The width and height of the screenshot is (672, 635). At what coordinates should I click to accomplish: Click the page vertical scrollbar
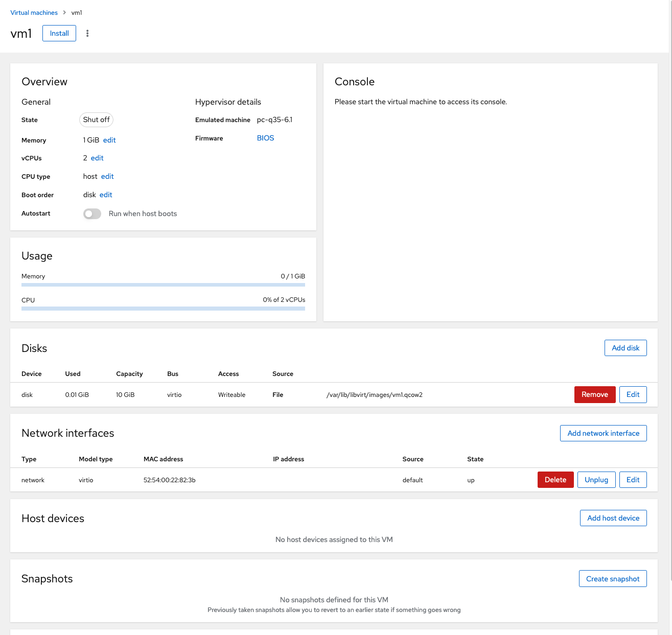pyautogui.click(x=670, y=291)
